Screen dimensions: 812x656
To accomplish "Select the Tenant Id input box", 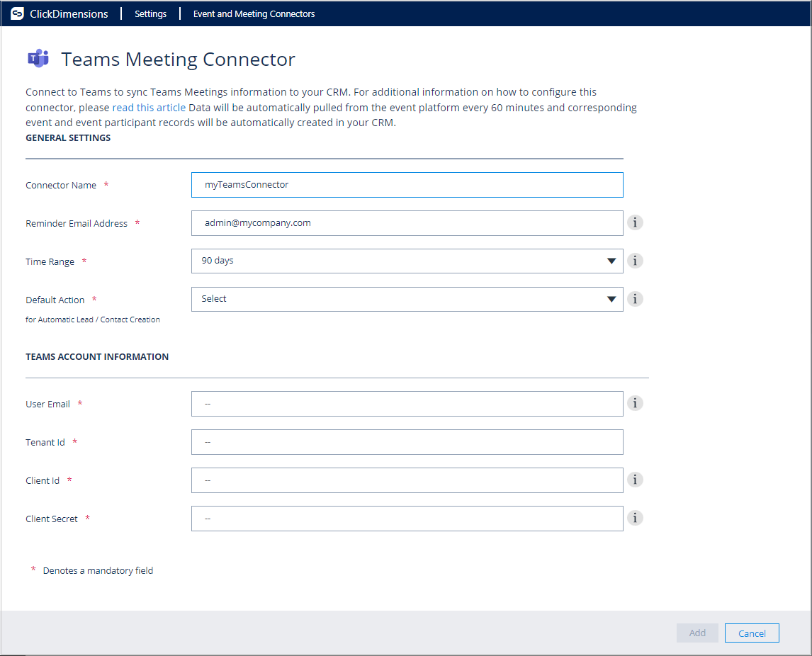I will pyautogui.click(x=407, y=441).
